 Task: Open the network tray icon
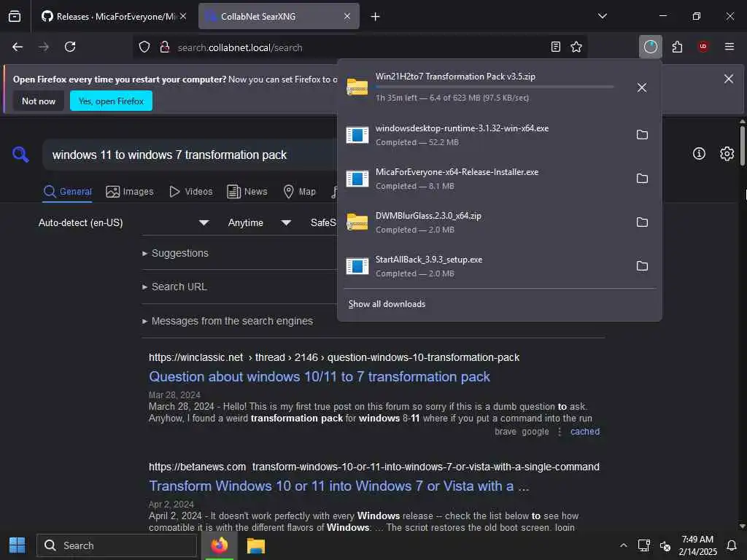click(x=644, y=545)
